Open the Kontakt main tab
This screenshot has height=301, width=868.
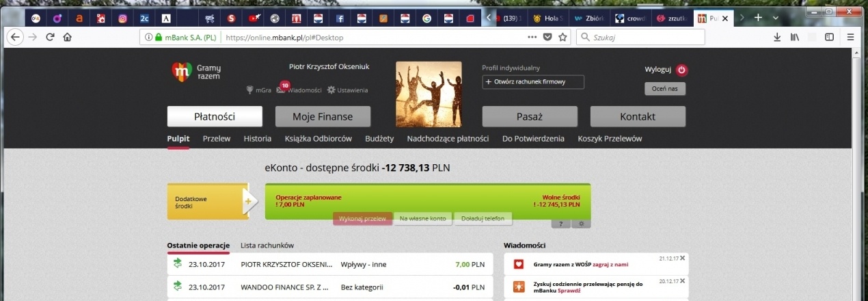(x=638, y=116)
